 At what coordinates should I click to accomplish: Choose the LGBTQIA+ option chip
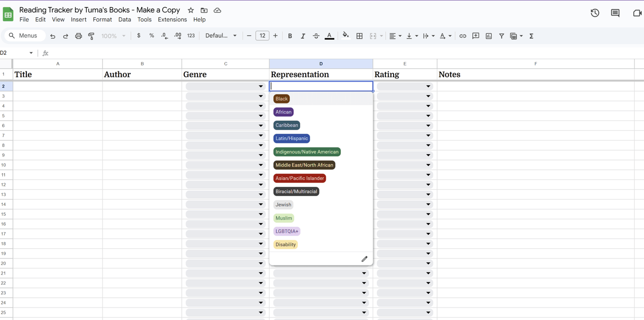(287, 231)
